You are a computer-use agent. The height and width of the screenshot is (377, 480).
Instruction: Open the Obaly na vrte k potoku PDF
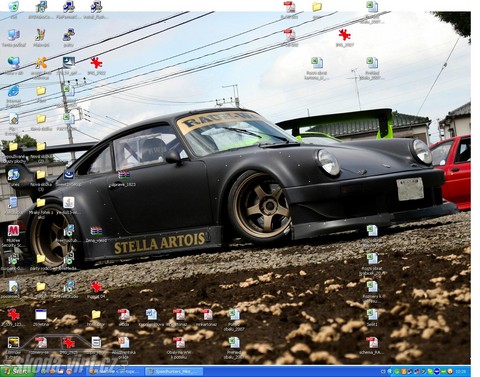click(179, 343)
